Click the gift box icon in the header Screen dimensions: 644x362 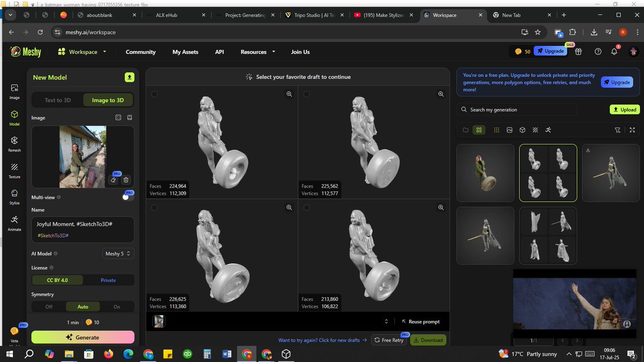579,51
